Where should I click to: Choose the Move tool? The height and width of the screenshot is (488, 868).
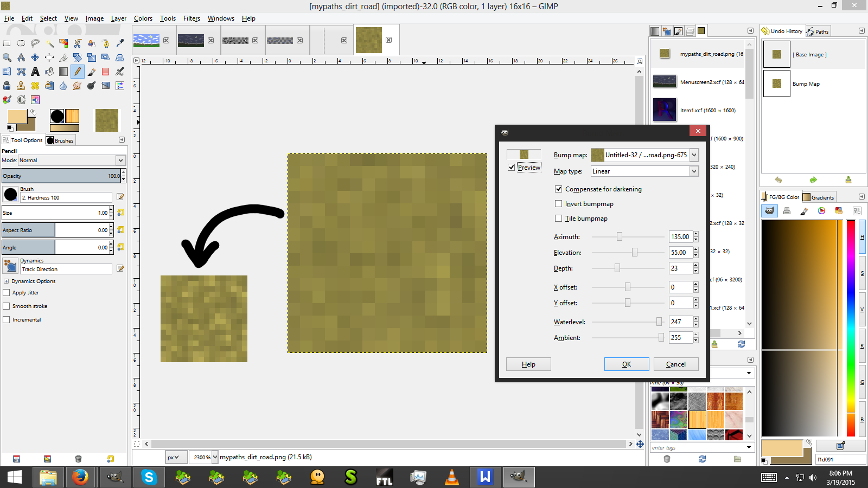coord(35,57)
